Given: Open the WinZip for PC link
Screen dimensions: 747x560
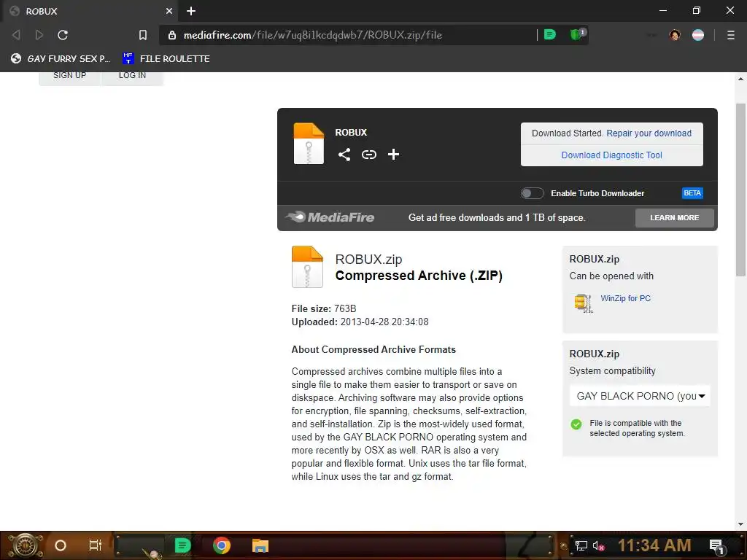Looking at the screenshot, I should click(x=625, y=298).
